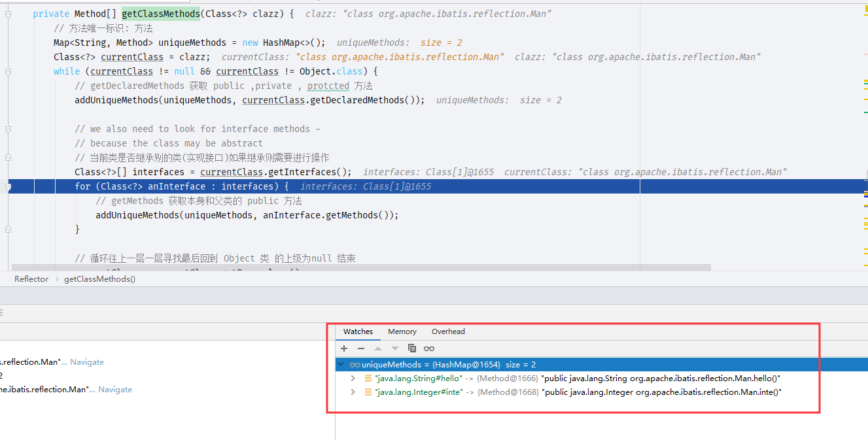Viewport: 868px width, 440px height.
Task: Click misspelled word 'protcted' in comment
Action: [328, 86]
